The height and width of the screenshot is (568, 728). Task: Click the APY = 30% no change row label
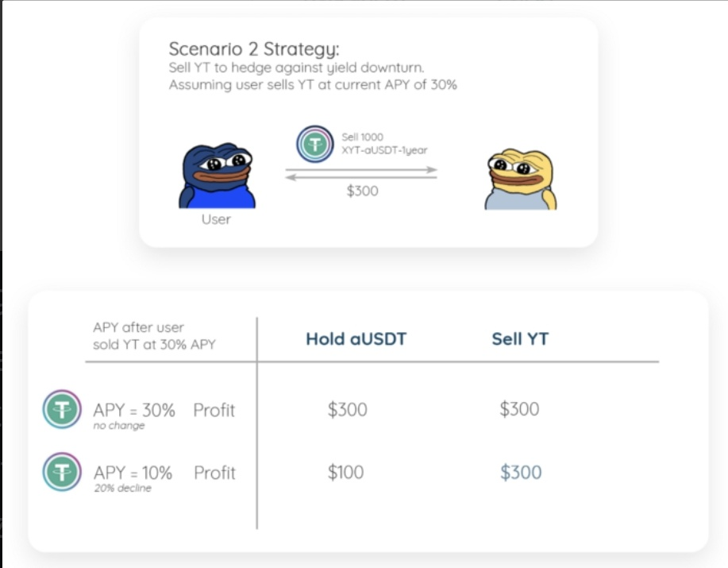click(x=134, y=415)
